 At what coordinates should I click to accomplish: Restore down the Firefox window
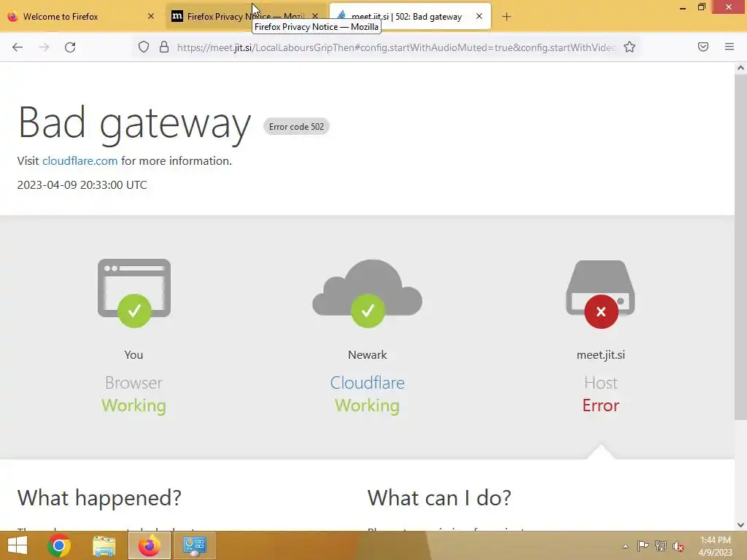(x=702, y=7)
